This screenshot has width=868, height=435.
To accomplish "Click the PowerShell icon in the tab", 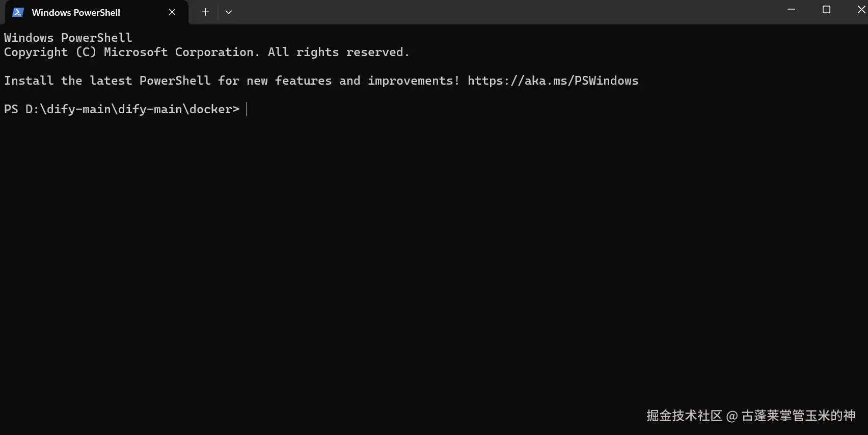I will tap(18, 12).
